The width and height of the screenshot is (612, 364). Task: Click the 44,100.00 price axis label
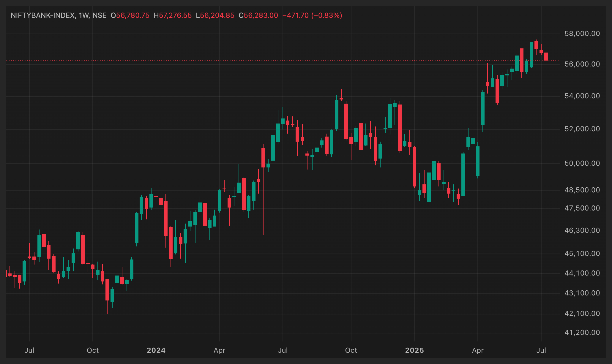[x=582, y=273]
